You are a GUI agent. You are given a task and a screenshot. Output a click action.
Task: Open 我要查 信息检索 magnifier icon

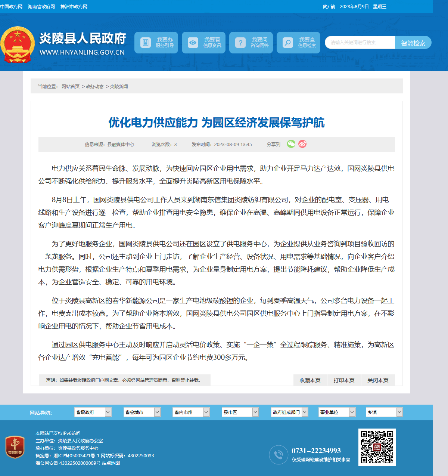click(287, 43)
